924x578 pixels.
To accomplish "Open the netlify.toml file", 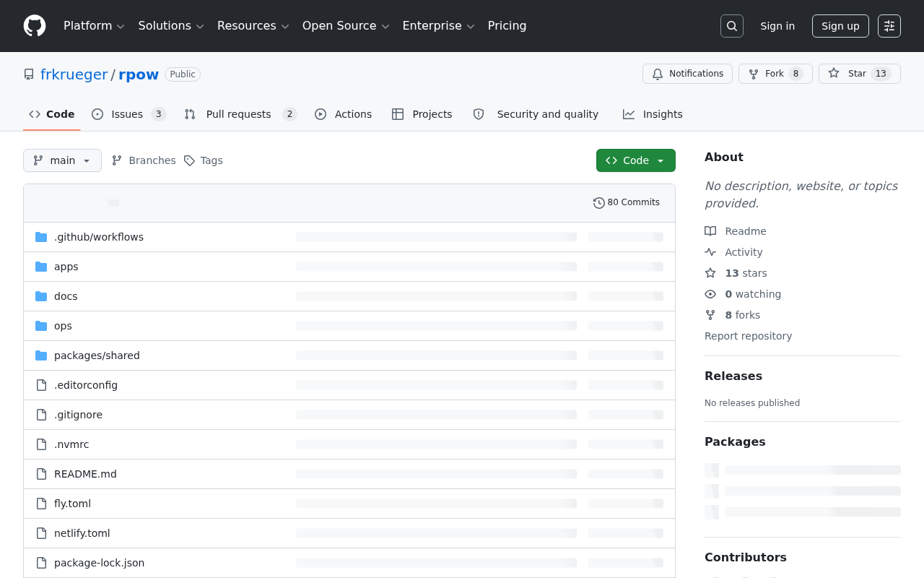I will 82,533.
